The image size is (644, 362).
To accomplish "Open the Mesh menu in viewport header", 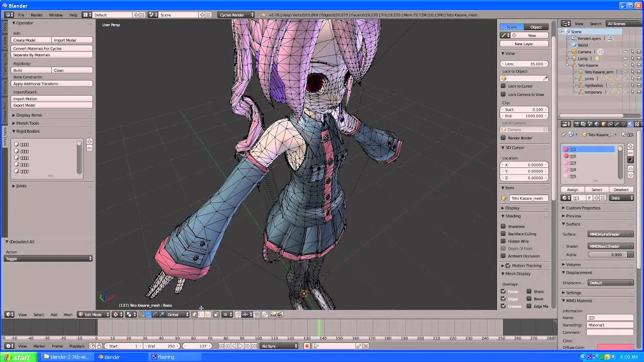I will pyautogui.click(x=68, y=315).
